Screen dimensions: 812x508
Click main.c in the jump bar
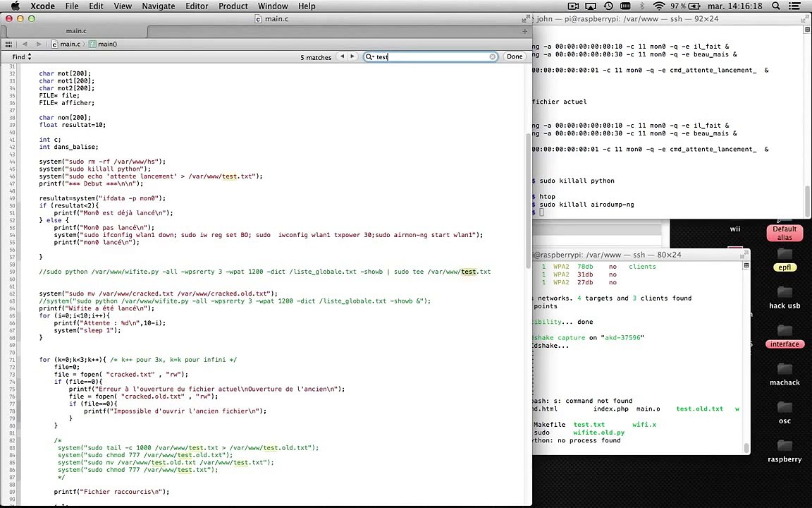pyautogui.click(x=66, y=44)
